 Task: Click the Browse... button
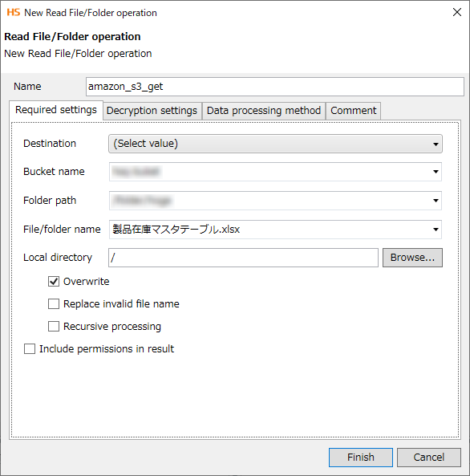412,258
